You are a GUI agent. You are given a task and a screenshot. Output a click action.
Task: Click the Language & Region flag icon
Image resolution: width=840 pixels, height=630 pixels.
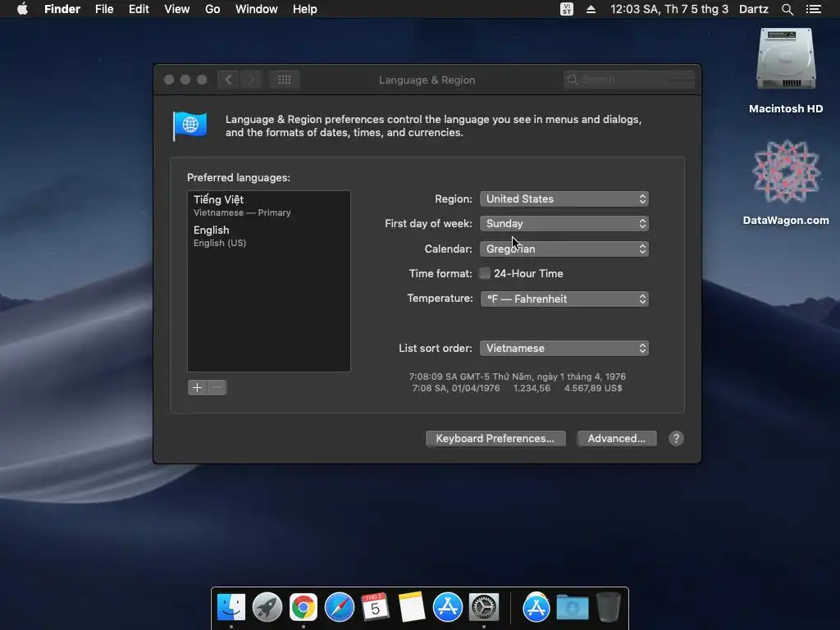coord(189,126)
